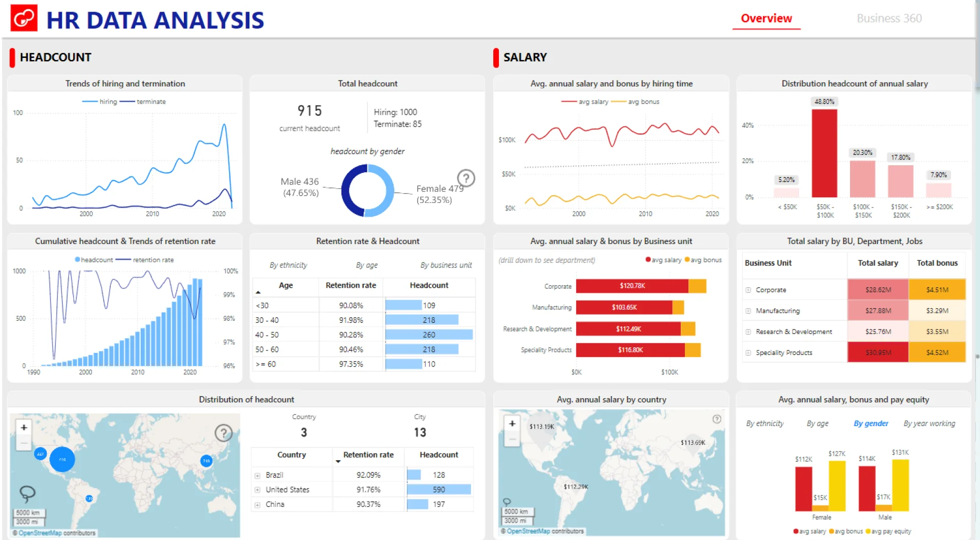This screenshot has height=540, width=980.
Task: Click the Female $127K pay equity bar
Action: (x=837, y=486)
